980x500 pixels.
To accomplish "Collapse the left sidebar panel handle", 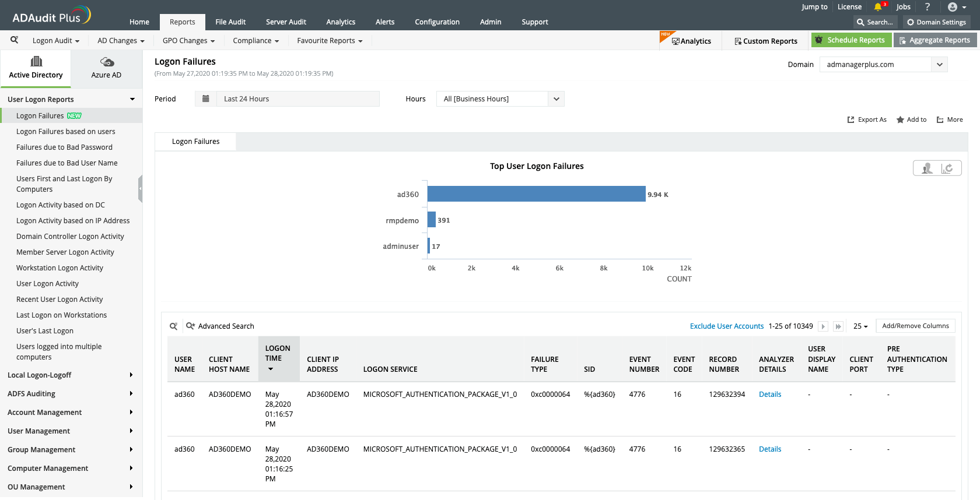I will coord(140,189).
